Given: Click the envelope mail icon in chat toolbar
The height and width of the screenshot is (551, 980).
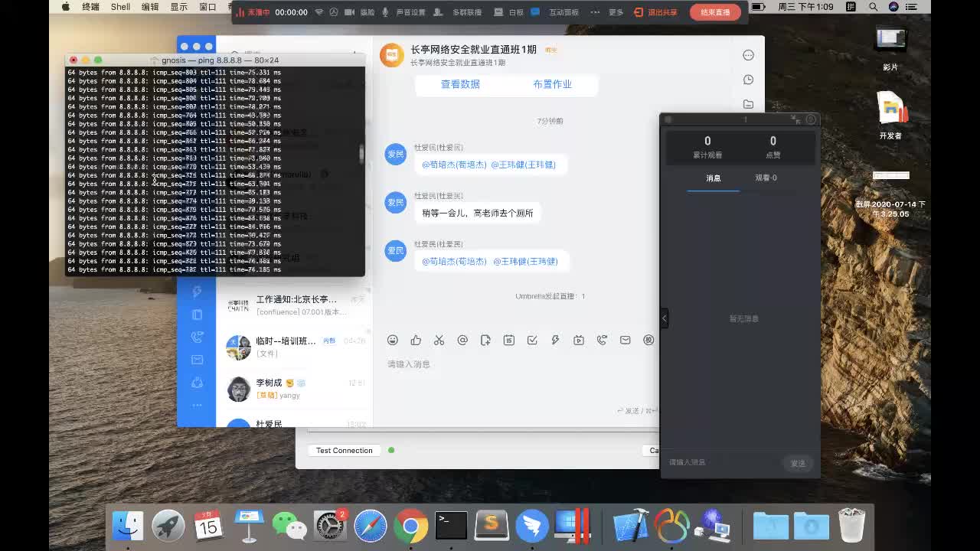Looking at the screenshot, I should click(626, 340).
